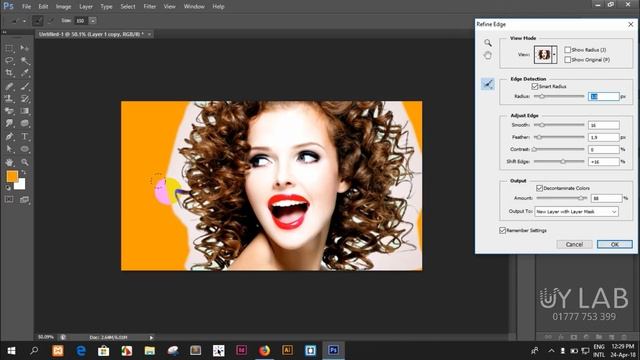The image size is (640, 360).
Task: Open Firefox from the taskbar
Action: pyautogui.click(x=264, y=350)
